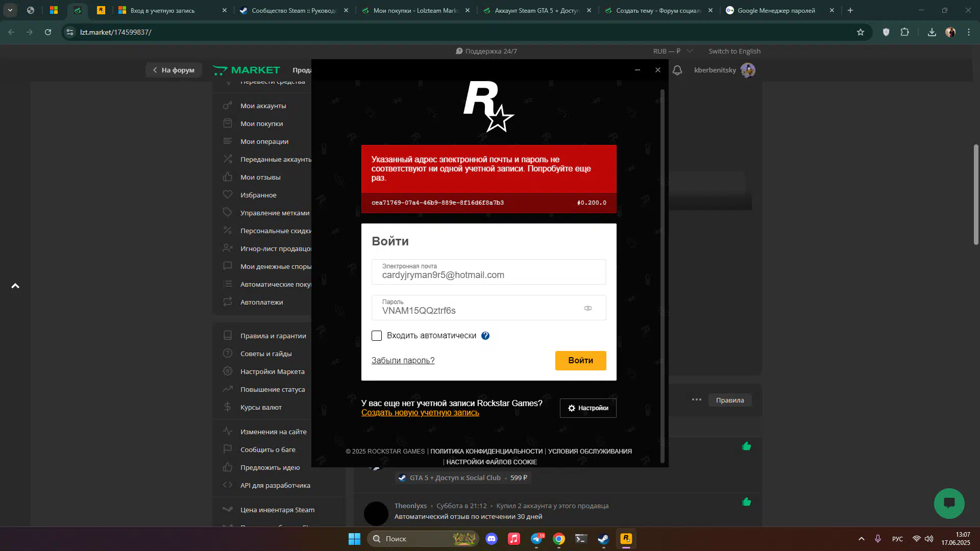Click the Избранное heart icon

click(228, 195)
